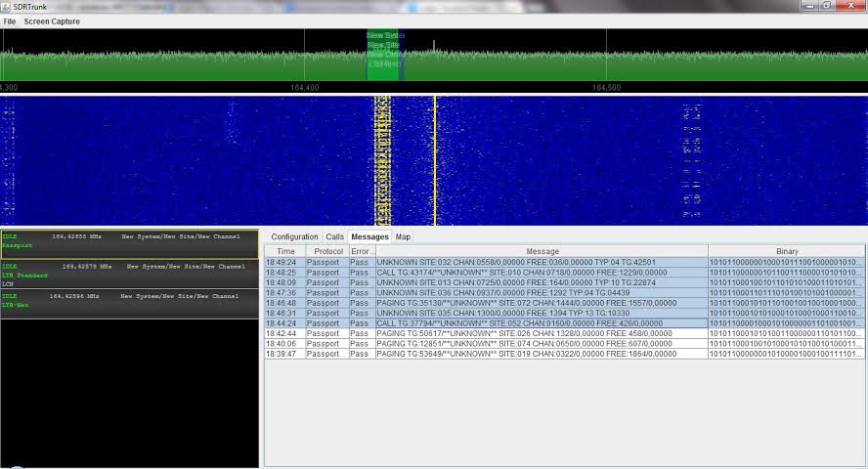
Task: Click the Binary column header
Action: pyautogui.click(x=787, y=251)
